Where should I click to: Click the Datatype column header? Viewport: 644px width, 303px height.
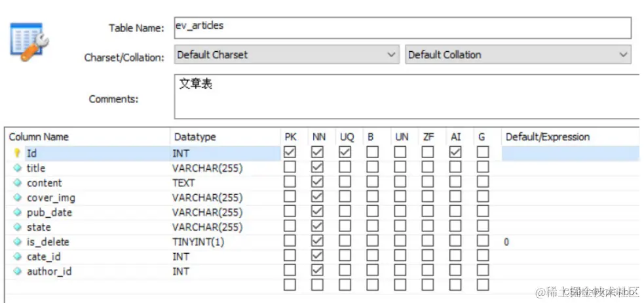pyautogui.click(x=195, y=137)
